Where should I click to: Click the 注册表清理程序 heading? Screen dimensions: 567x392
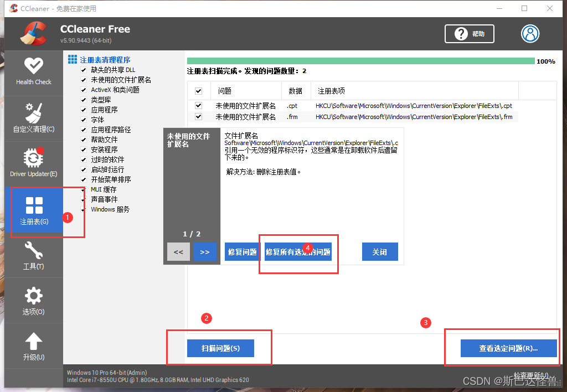(x=105, y=60)
